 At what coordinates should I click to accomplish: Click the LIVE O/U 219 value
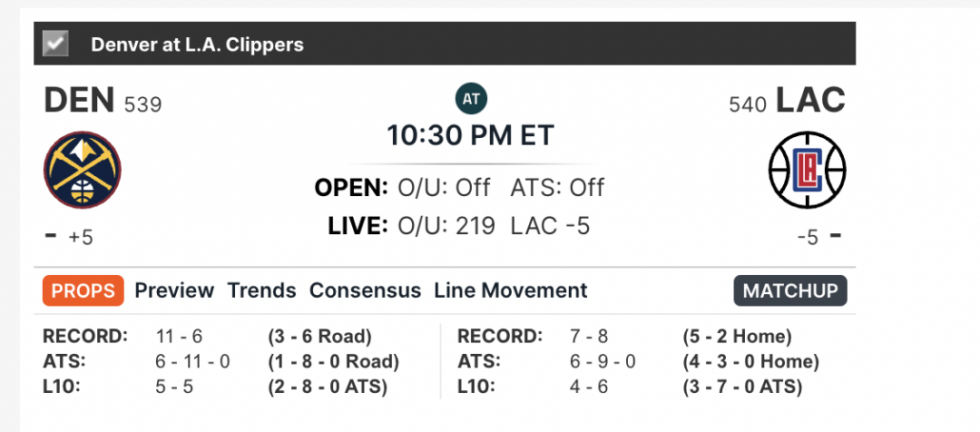[446, 226]
